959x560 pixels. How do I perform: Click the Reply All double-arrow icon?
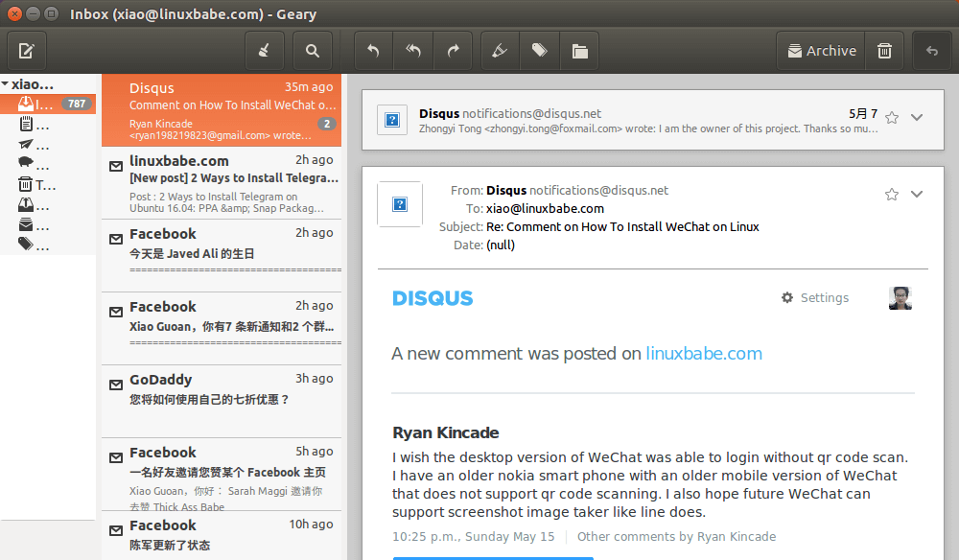(413, 51)
